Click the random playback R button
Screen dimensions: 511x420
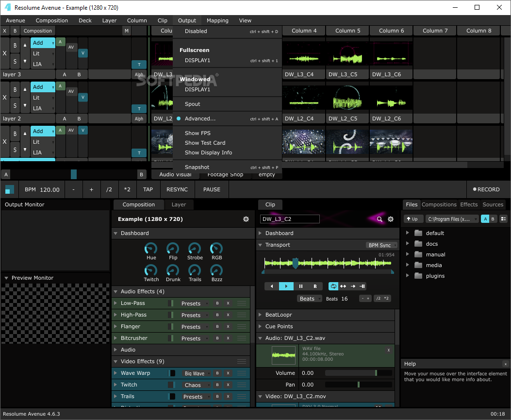tap(315, 286)
